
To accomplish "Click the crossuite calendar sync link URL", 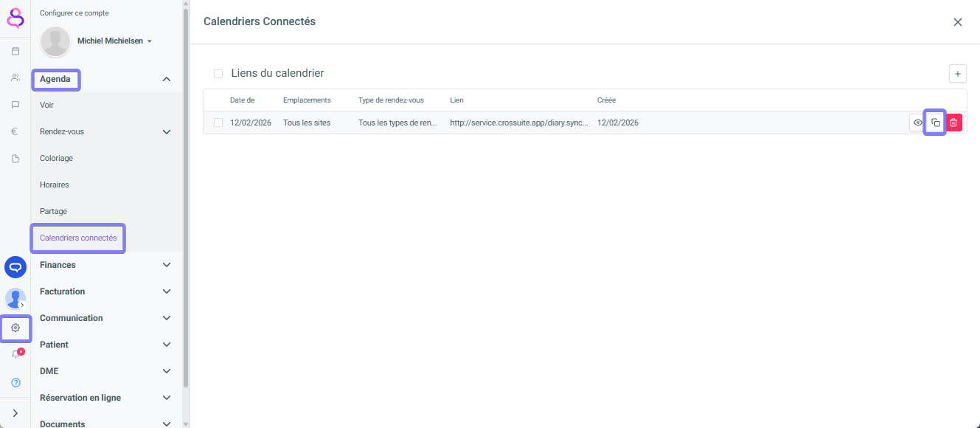I will [519, 122].
